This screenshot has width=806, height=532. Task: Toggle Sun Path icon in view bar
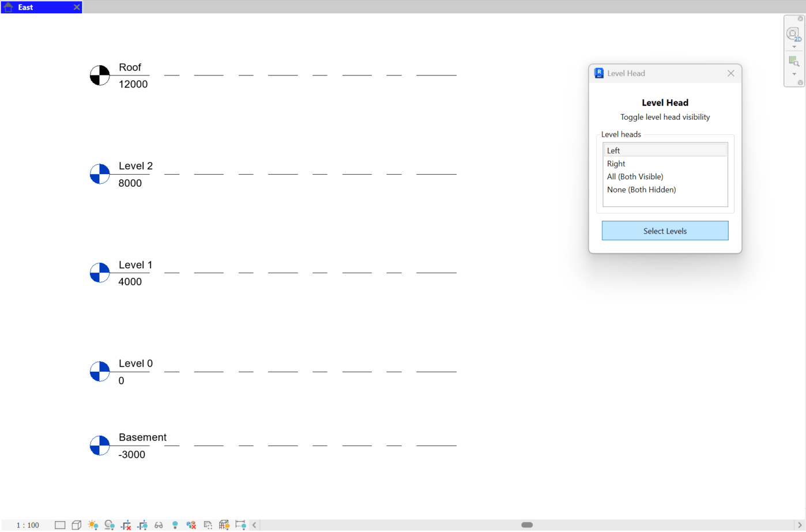93,525
